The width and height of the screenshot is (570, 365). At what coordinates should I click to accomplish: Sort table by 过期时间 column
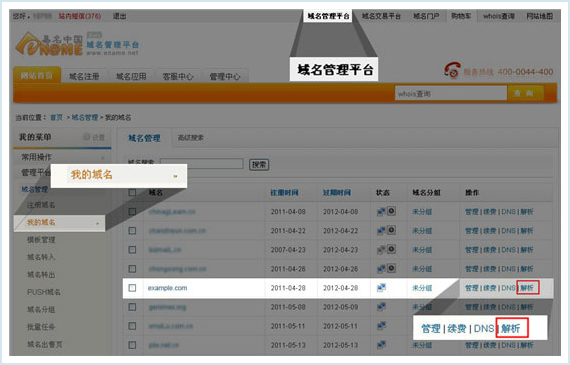(x=337, y=192)
